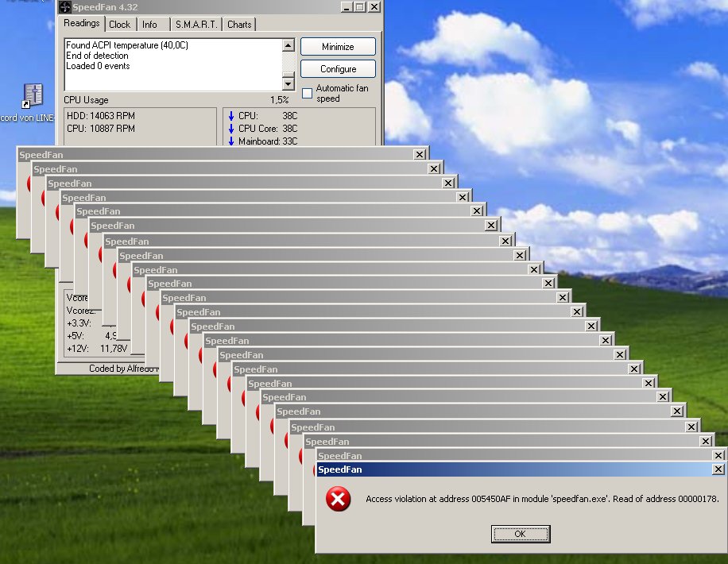
Task: Click the blue down arrow beside CPU temperature
Action: [231, 116]
